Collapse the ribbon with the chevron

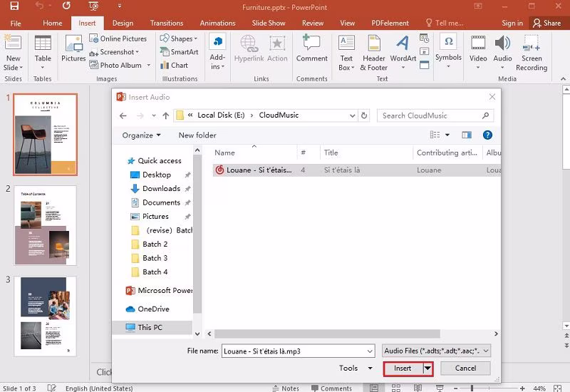563,78
